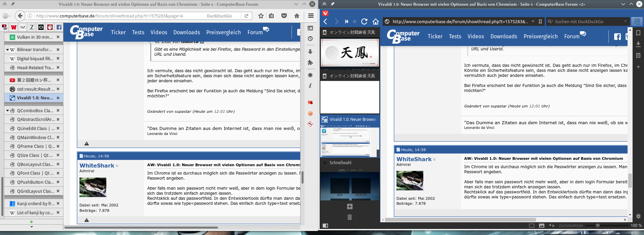
Task: Expand the arrow below Firefox's tab list
Action: (x=32, y=227)
